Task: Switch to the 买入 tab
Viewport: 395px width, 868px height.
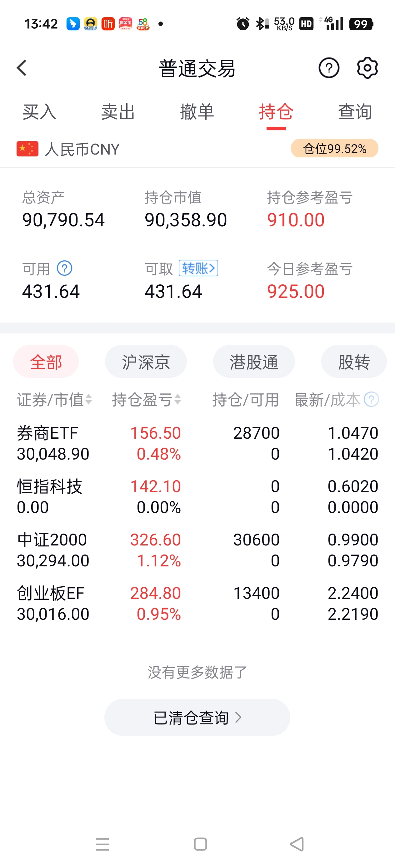Action: (x=39, y=112)
